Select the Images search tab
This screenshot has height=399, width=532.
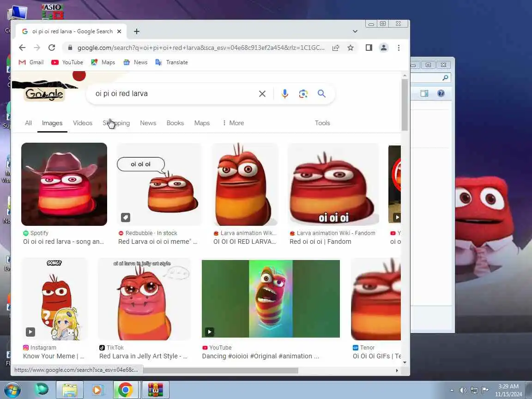click(x=52, y=123)
